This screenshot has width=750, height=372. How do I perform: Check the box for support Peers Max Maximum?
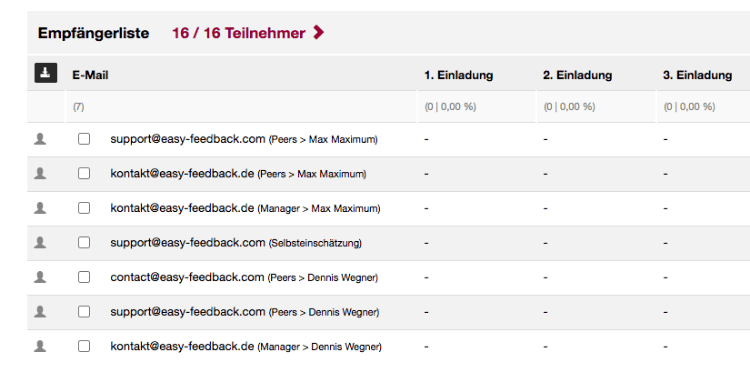(84, 139)
